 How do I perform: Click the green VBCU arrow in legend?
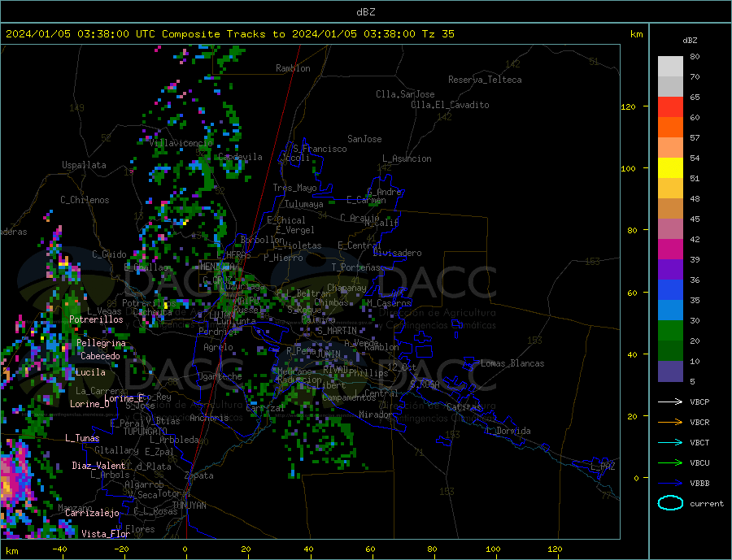click(x=670, y=463)
